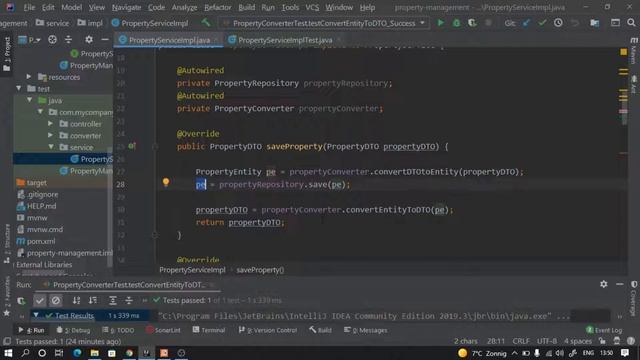Expand the resources folder
This screenshot has height=360, width=640.
click(x=29, y=77)
